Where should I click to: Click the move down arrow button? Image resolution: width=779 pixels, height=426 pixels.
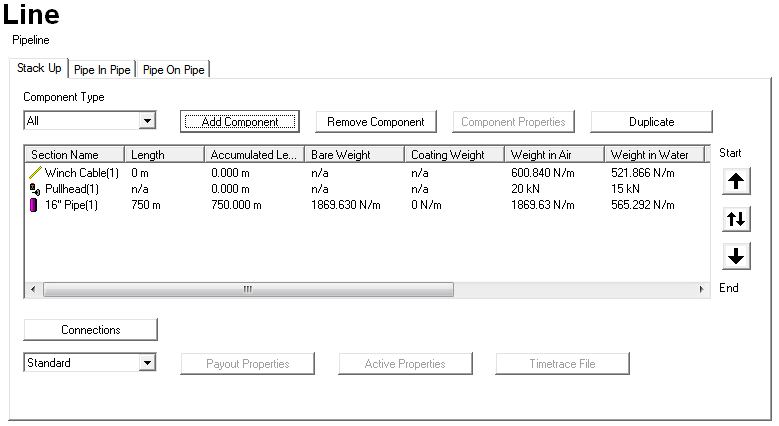[736, 256]
